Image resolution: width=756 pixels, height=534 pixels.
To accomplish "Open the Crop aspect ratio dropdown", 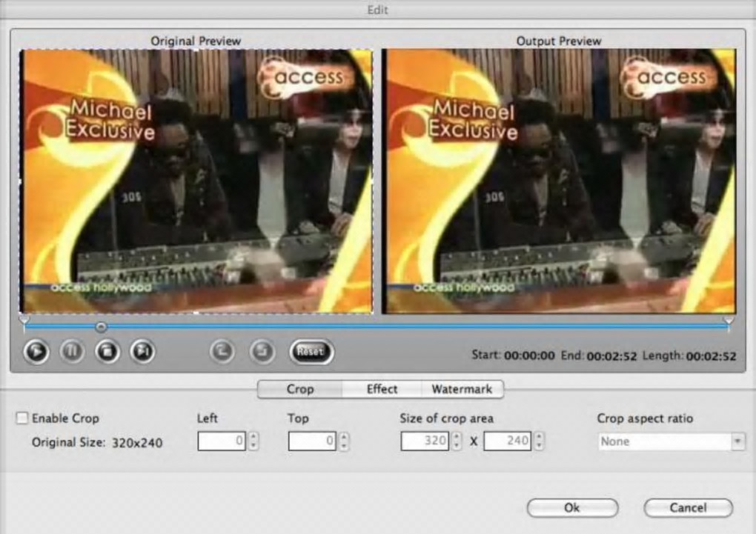I will coord(672,441).
